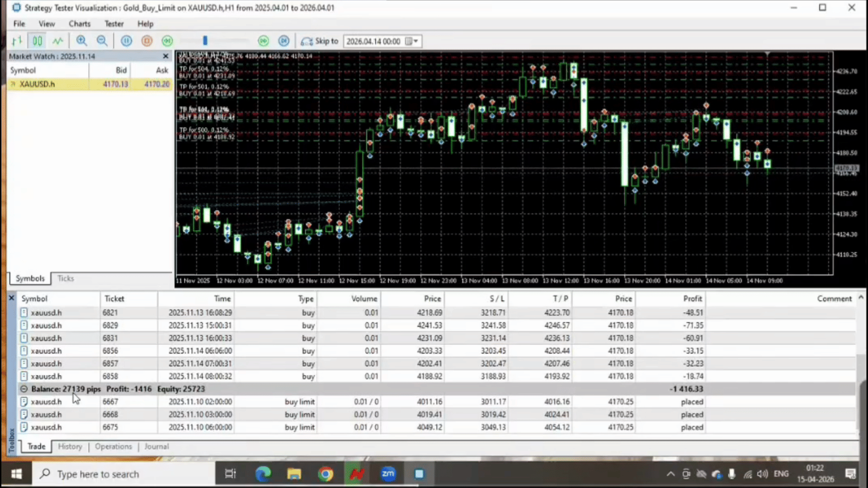Click the T/P value 4223.70
Viewport: 868px width, 488px height.
(557, 313)
